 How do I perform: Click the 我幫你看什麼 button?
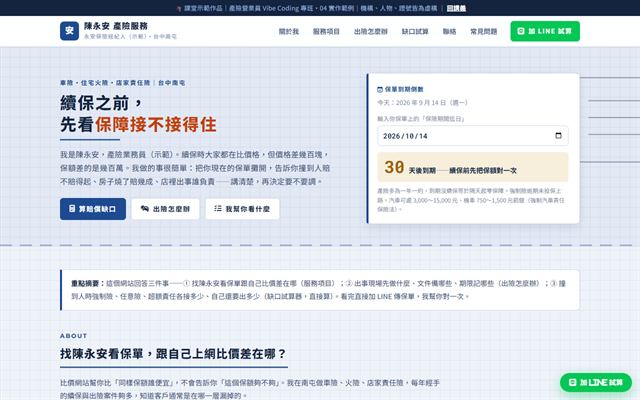(x=242, y=209)
